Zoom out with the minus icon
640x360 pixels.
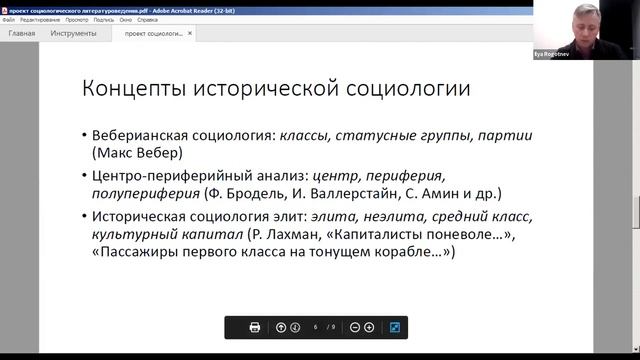[x=355, y=327]
